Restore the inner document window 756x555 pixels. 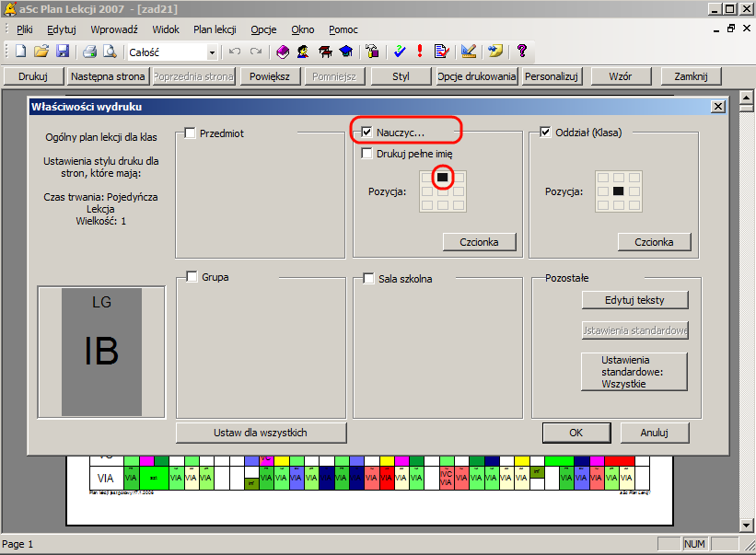coord(731,29)
